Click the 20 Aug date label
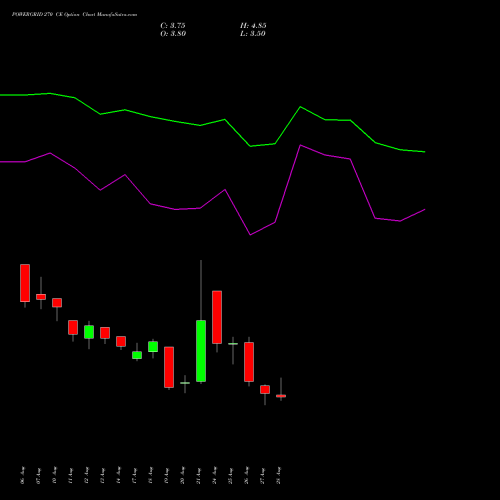The width and height of the screenshot is (500, 500). tap(183, 475)
